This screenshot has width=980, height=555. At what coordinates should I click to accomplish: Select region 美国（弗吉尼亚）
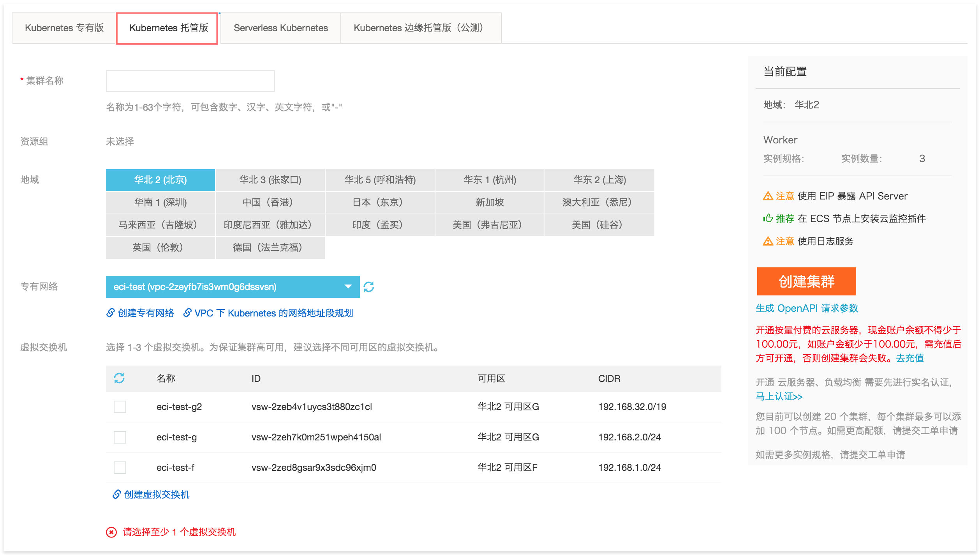(490, 225)
